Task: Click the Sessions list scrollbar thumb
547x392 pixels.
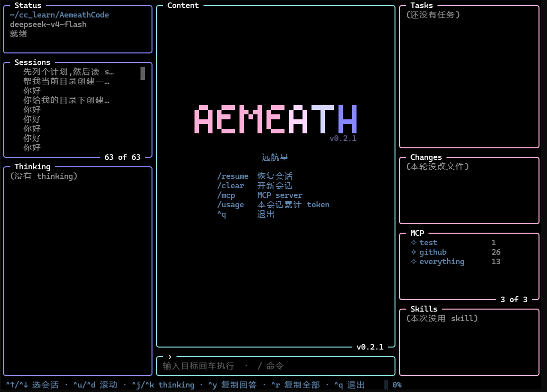Action: 142,73
